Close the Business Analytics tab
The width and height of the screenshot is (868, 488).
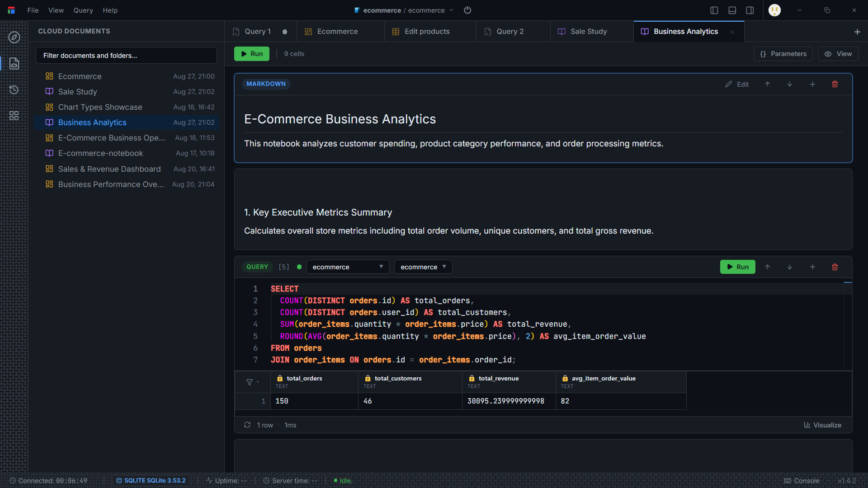pos(732,32)
